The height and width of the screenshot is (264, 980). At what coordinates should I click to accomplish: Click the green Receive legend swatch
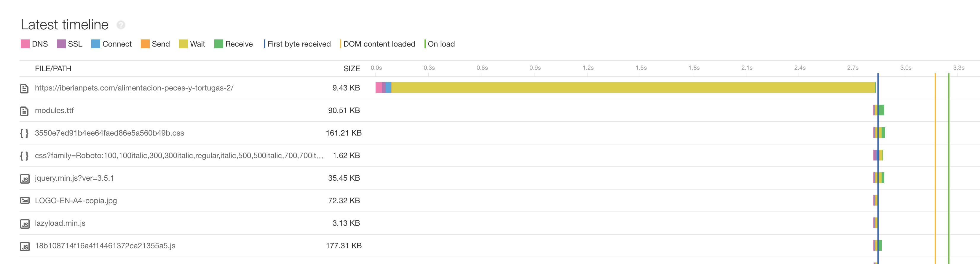(218, 44)
